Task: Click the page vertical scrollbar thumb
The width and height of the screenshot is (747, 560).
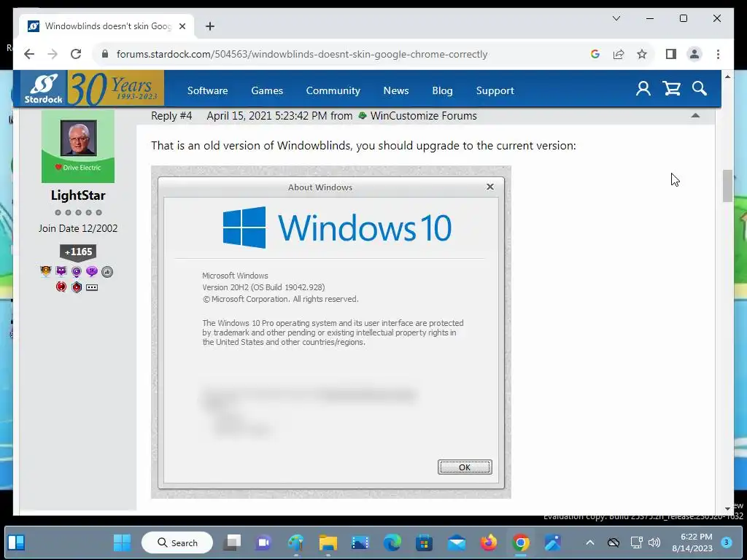Action: coord(727,186)
